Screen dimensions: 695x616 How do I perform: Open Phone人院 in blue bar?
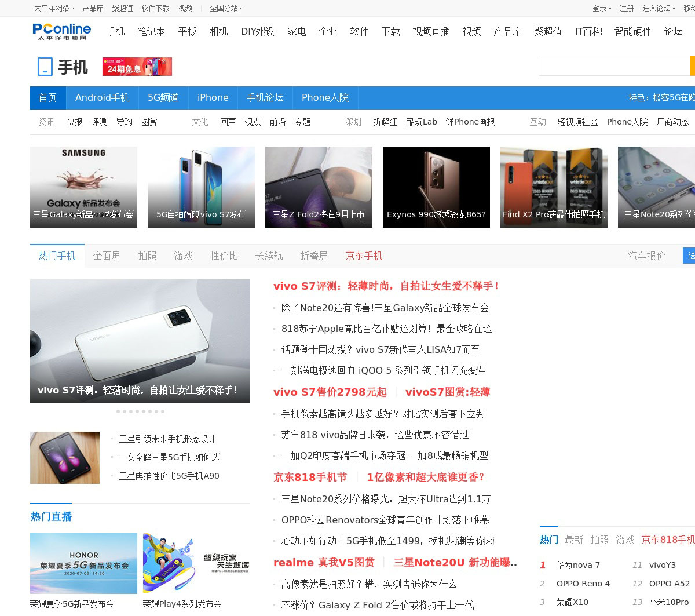[x=325, y=98]
